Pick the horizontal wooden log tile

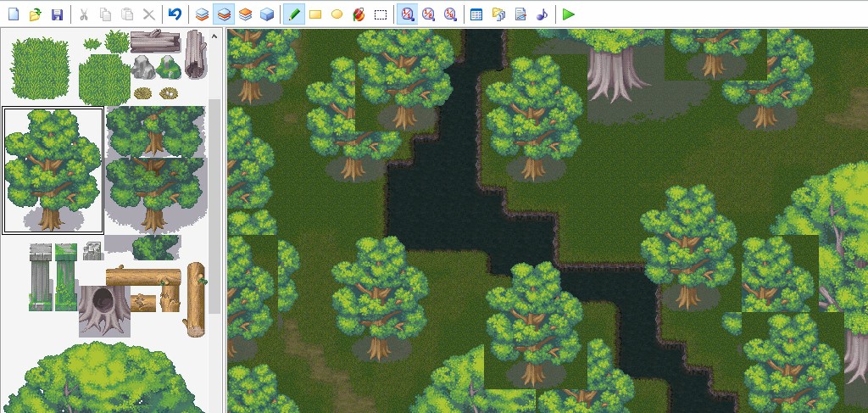coord(142,276)
